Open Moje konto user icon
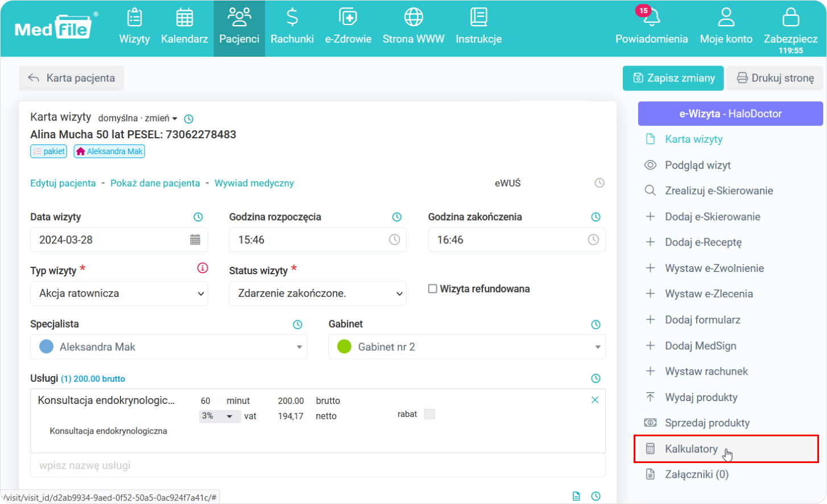827x504 pixels. tap(726, 26)
